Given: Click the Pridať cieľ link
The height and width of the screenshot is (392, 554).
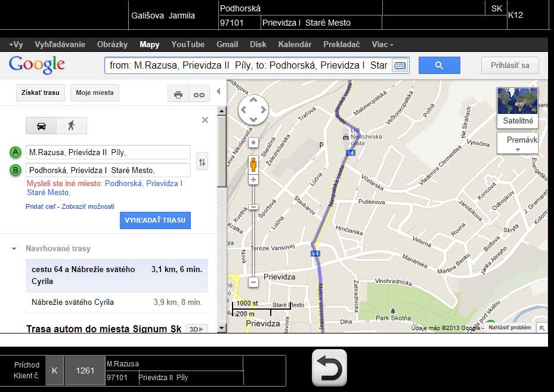Looking at the screenshot, I should 41,206.
